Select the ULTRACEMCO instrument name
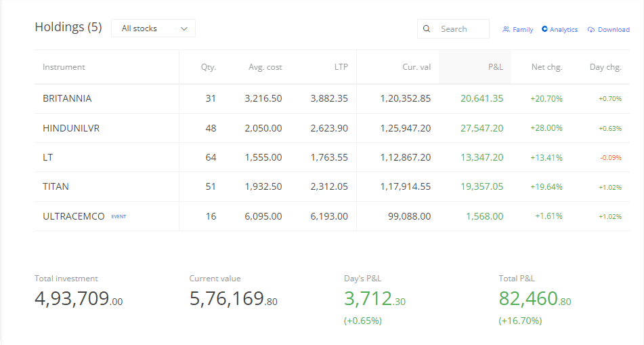Image resolution: width=644 pixels, height=345 pixels. [x=74, y=216]
